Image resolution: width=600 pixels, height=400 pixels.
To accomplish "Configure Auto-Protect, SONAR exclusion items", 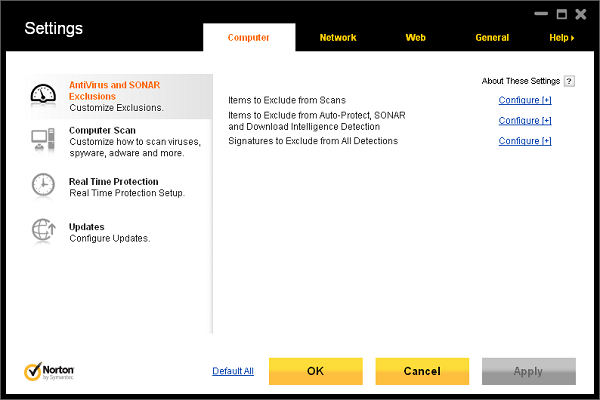I will pyautogui.click(x=525, y=121).
